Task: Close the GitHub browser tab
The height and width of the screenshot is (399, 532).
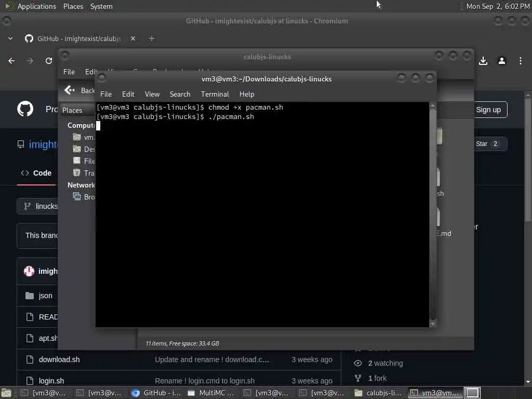Action: (x=132, y=38)
